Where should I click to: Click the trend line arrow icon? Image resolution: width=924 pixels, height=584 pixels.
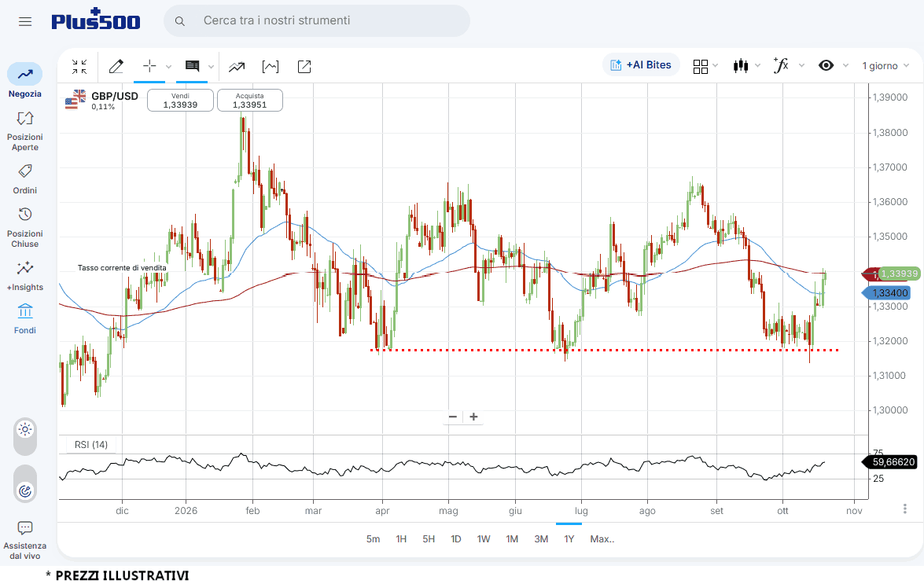(237, 67)
